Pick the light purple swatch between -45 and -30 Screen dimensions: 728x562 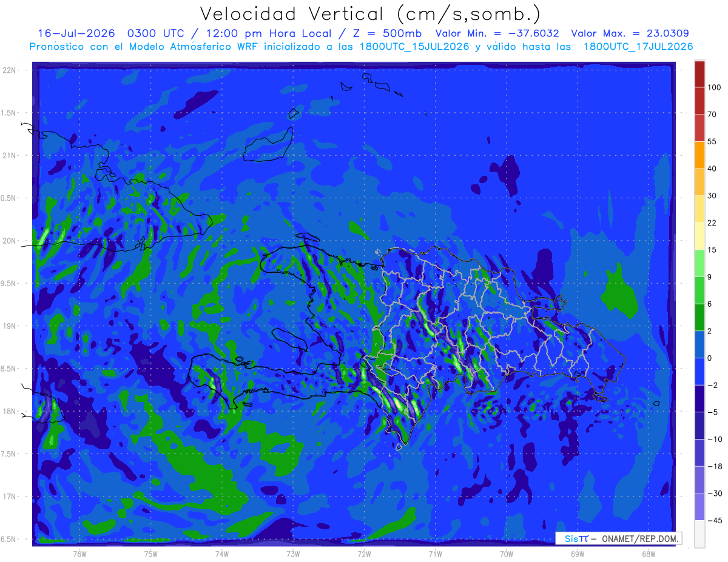point(699,506)
